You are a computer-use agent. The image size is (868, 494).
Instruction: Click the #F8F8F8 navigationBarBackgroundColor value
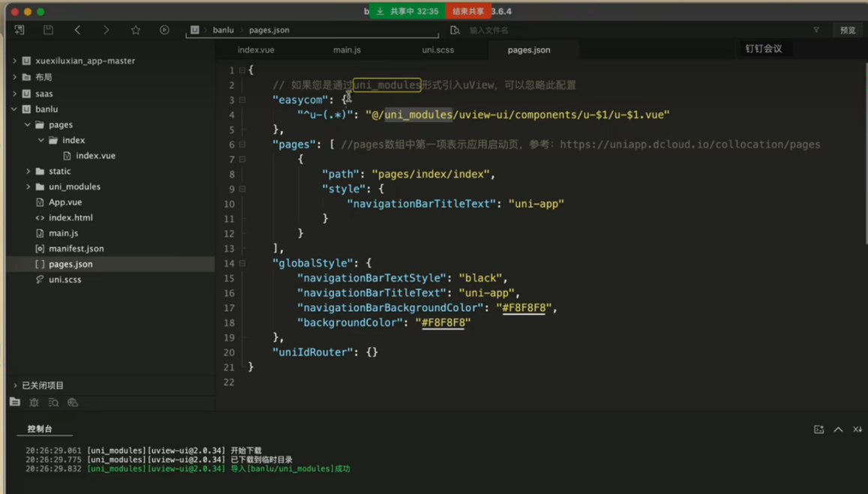point(524,307)
